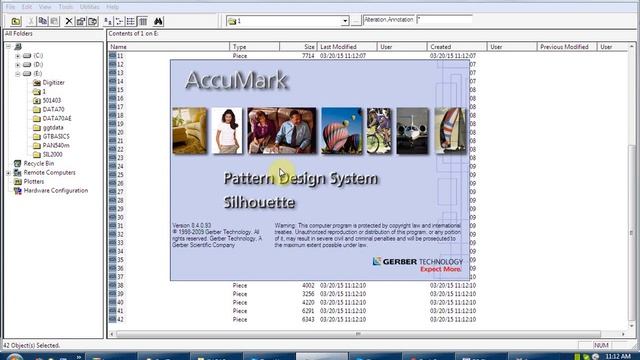Screen dimensions: 640x360
Task: Collapse the (E:) drive node
Action: point(18,73)
